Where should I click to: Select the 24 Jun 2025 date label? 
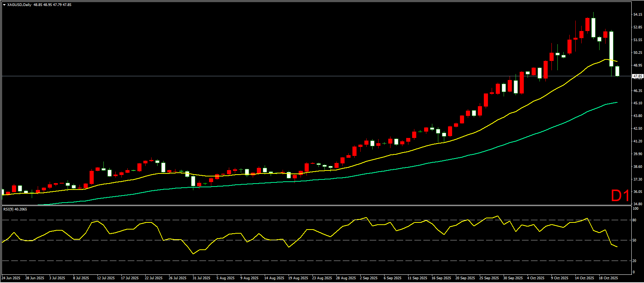11,278
